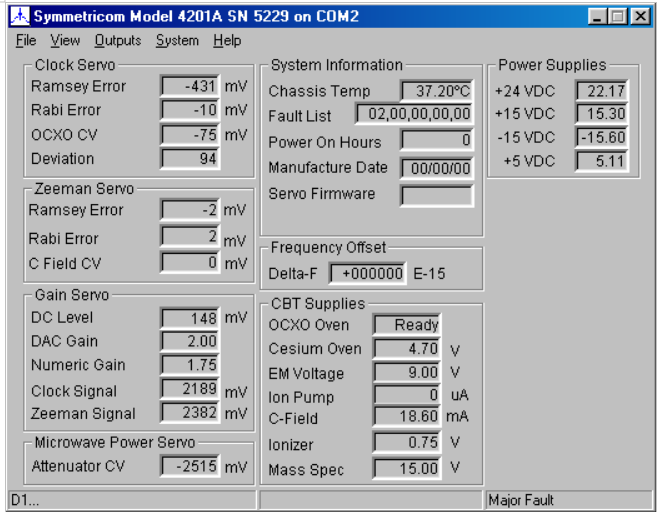Open the View menu

tap(65, 41)
